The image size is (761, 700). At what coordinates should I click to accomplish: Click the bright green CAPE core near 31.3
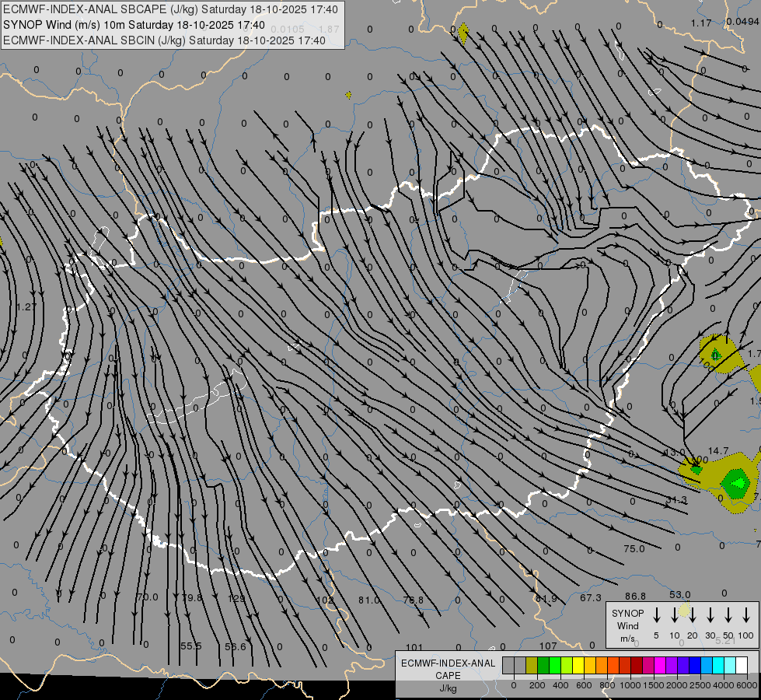[x=738, y=483]
